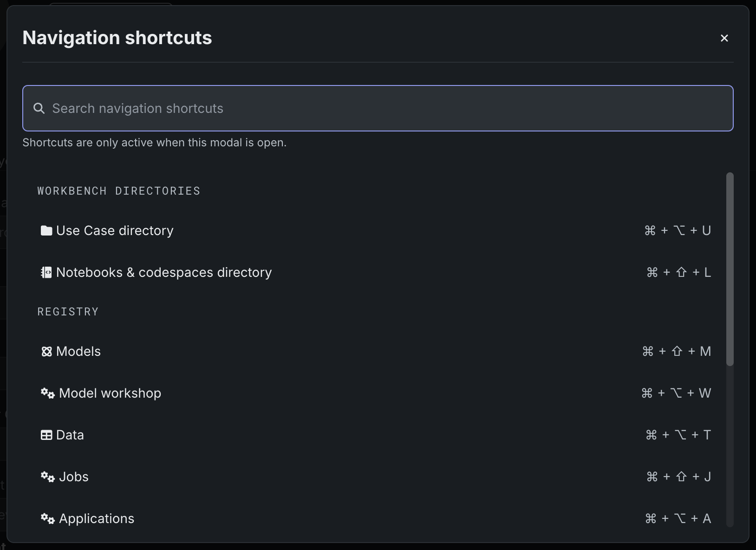The width and height of the screenshot is (756, 550).
Task: Select the Data navigation entry
Action: 70,435
